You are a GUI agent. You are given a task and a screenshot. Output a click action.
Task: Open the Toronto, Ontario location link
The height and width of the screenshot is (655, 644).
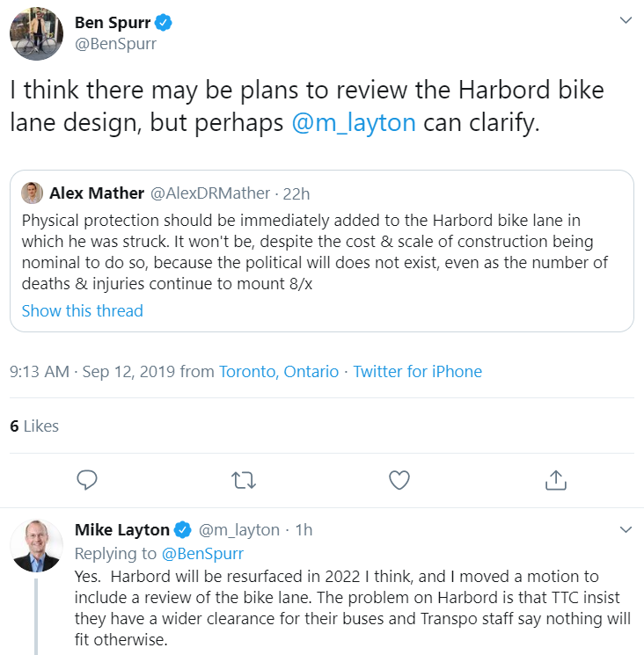(279, 372)
